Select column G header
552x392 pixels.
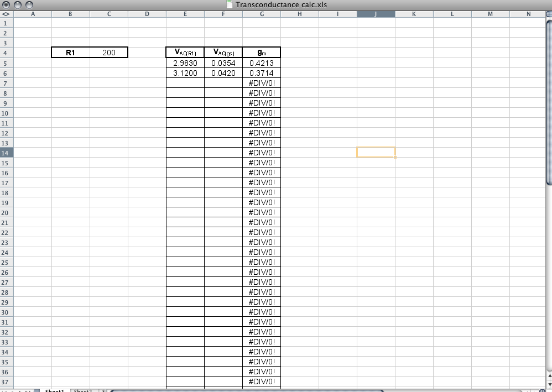(262, 14)
